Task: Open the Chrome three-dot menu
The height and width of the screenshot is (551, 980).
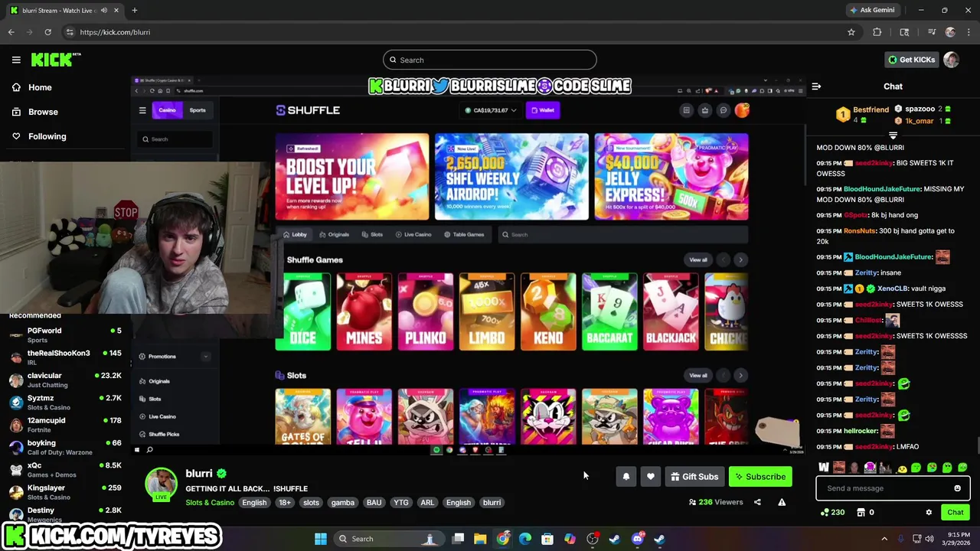Action: tap(969, 32)
